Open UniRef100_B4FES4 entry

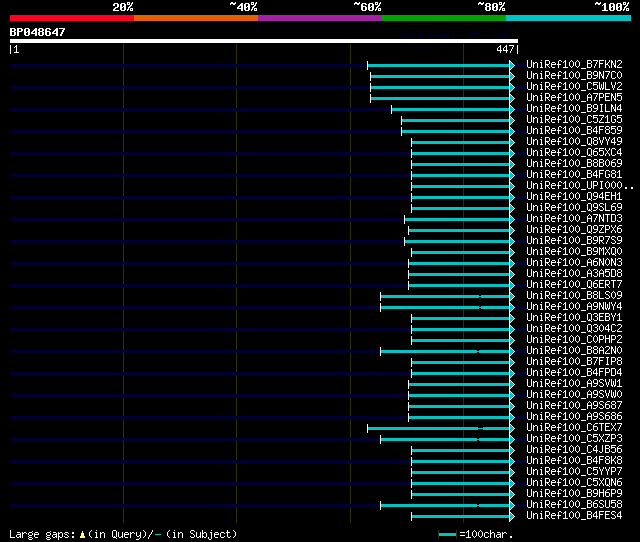click(x=574, y=516)
